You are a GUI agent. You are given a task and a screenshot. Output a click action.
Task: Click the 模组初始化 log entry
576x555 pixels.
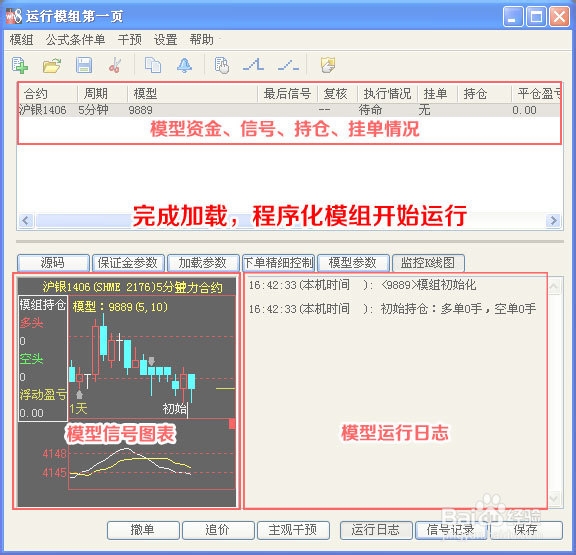pyautogui.click(x=362, y=285)
